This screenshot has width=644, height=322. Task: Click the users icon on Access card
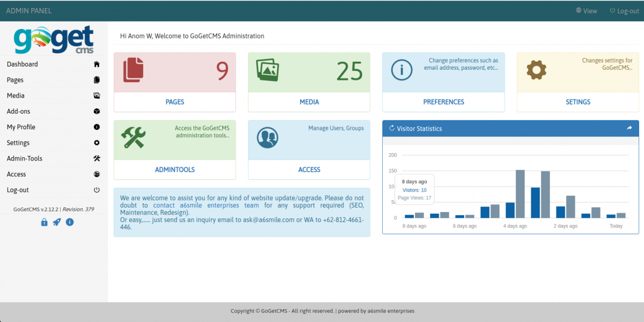click(x=267, y=138)
